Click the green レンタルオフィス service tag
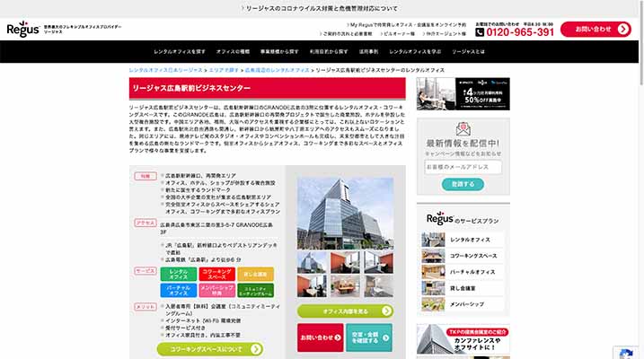The width and height of the screenshot is (644, 359). tap(178, 274)
